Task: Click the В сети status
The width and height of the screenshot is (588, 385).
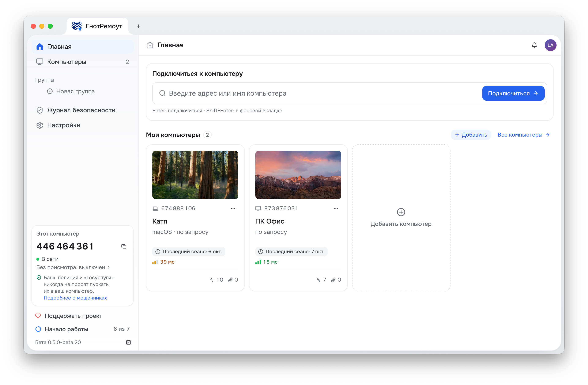Action: [48, 259]
